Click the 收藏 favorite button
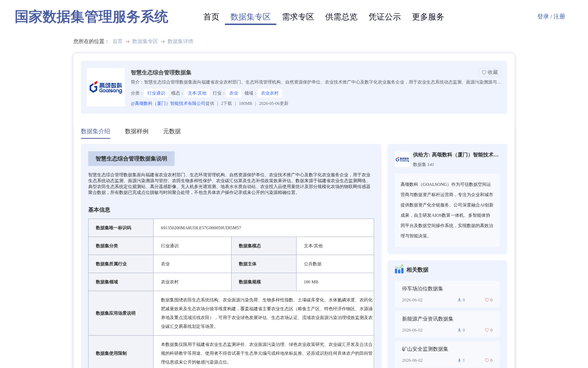Image resolution: width=588 pixels, height=368 pixels. coord(490,72)
